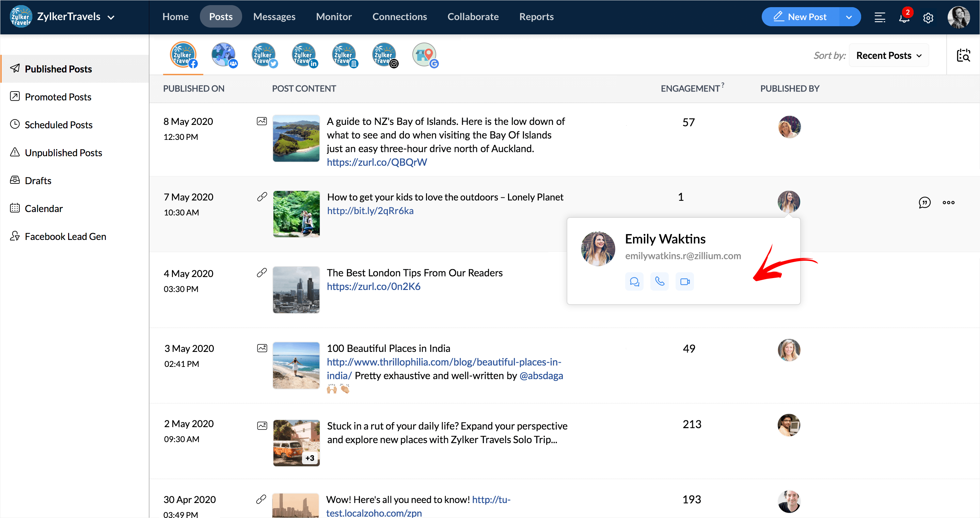Open the Reports tab

click(x=536, y=17)
